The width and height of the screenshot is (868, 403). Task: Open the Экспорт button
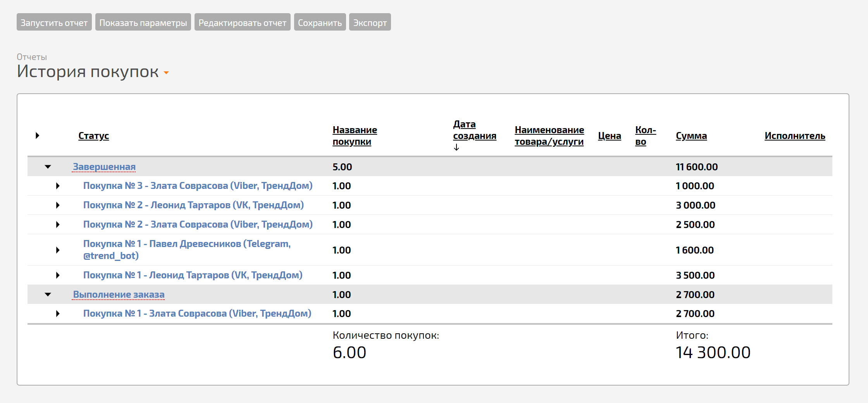tap(370, 22)
